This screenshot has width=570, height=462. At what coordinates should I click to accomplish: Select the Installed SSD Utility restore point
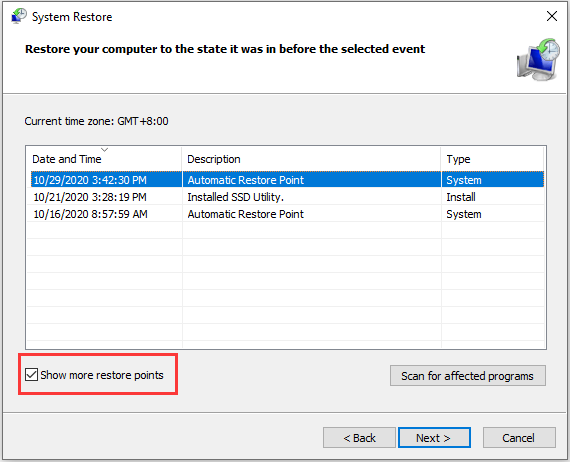(x=287, y=197)
